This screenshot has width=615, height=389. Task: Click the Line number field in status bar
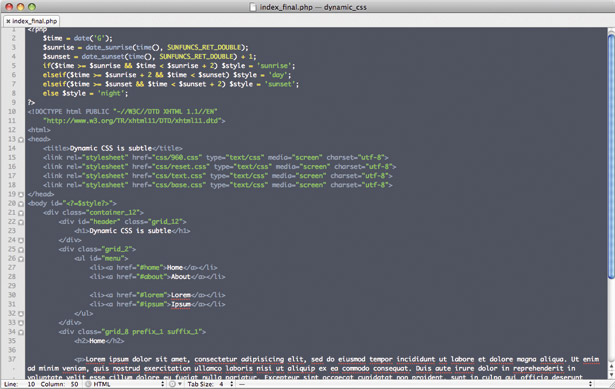pyautogui.click(x=31, y=384)
